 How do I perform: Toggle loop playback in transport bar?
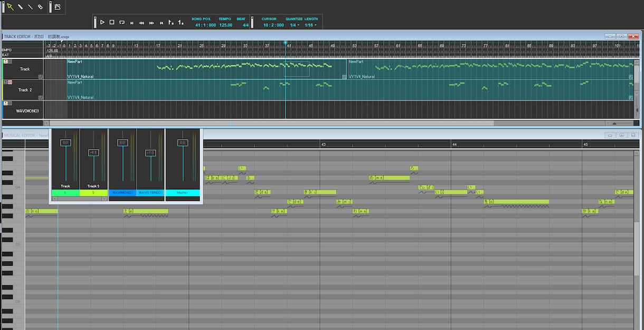pyautogui.click(x=122, y=22)
